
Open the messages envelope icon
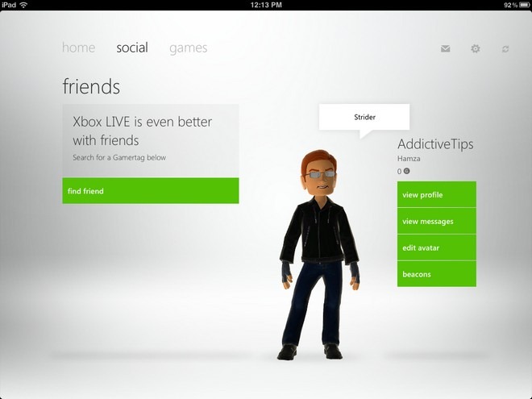coord(446,49)
